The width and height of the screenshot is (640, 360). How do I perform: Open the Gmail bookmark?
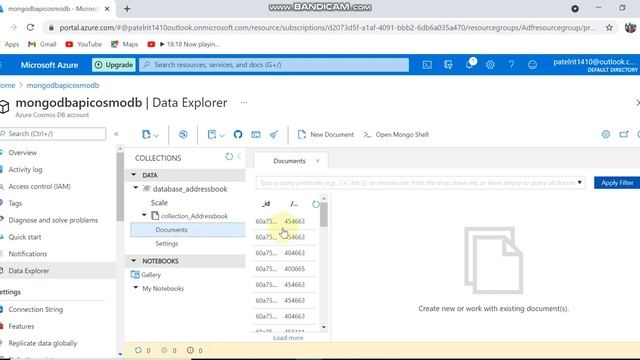pyautogui.click(x=42, y=44)
